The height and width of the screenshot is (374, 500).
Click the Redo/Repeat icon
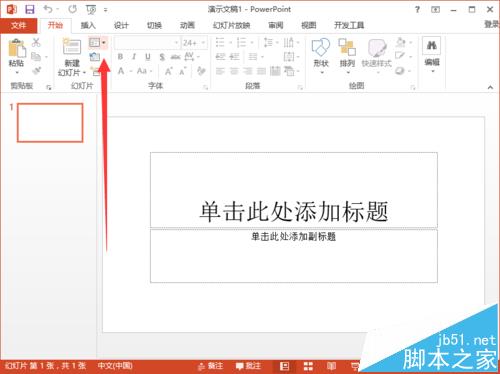pyautogui.click(x=72, y=9)
